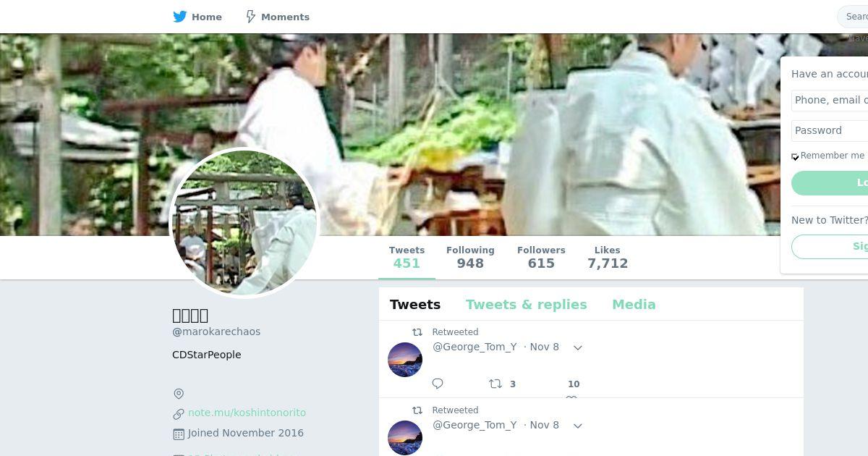
Task: Open the circular profile avatar photo
Action: (244, 223)
